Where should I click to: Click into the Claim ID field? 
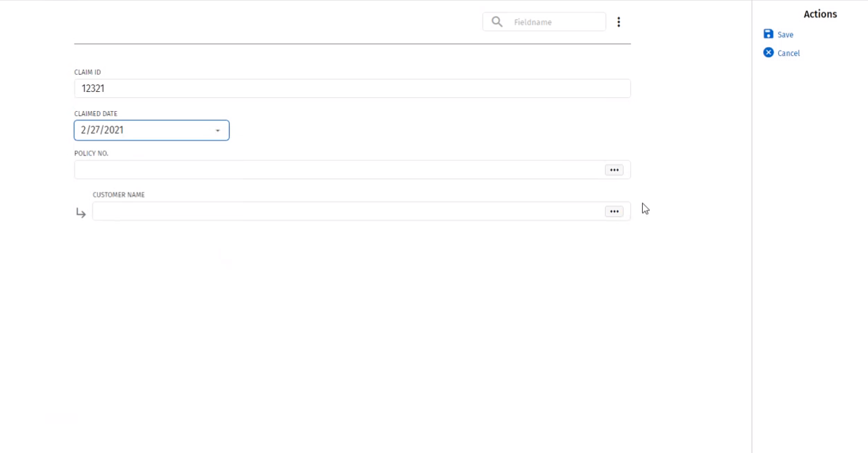(x=352, y=88)
